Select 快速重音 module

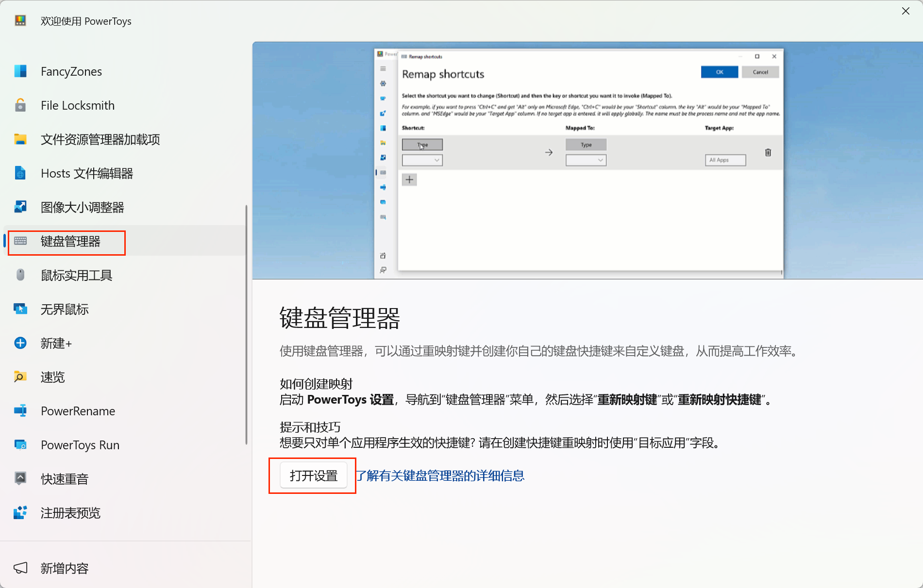pyautogui.click(x=125, y=479)
